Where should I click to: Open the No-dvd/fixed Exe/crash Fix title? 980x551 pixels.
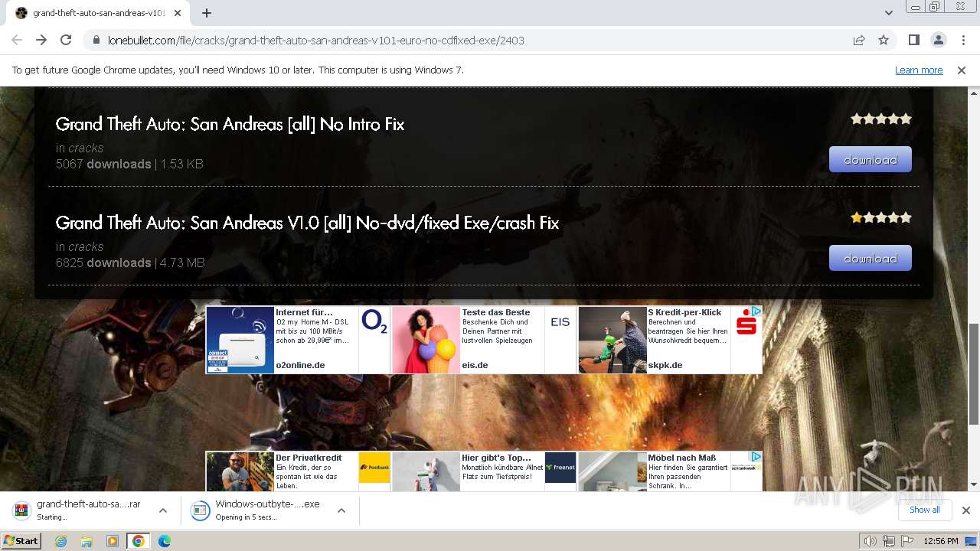click(x=307, y=223)
